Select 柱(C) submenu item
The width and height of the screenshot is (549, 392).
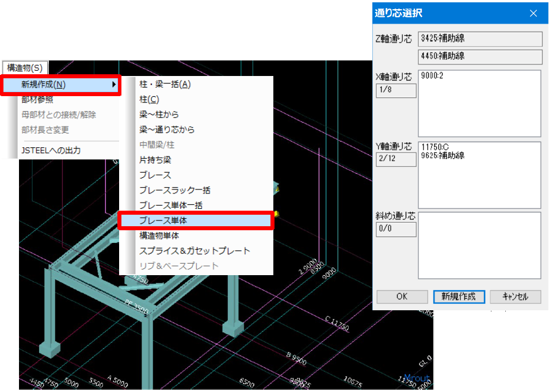click(x=149, y=100)
